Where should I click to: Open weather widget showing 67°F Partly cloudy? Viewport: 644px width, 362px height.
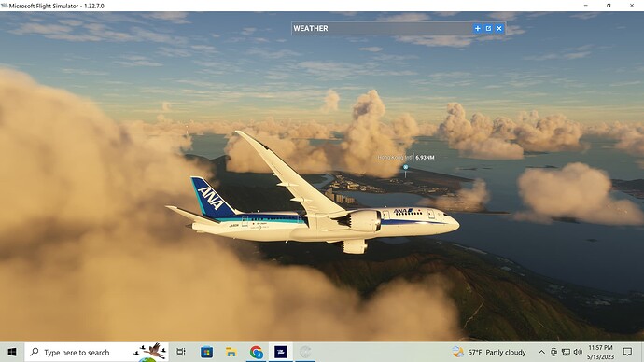pos(489,352)
